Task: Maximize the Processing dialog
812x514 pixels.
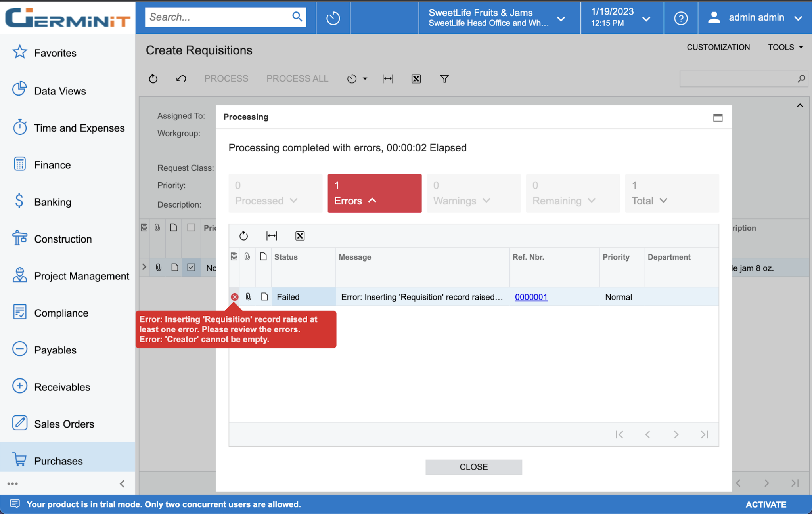Action: (x=718, y=118)
